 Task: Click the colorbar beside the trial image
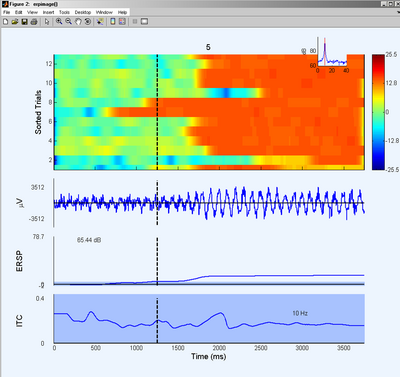(378, 112)
